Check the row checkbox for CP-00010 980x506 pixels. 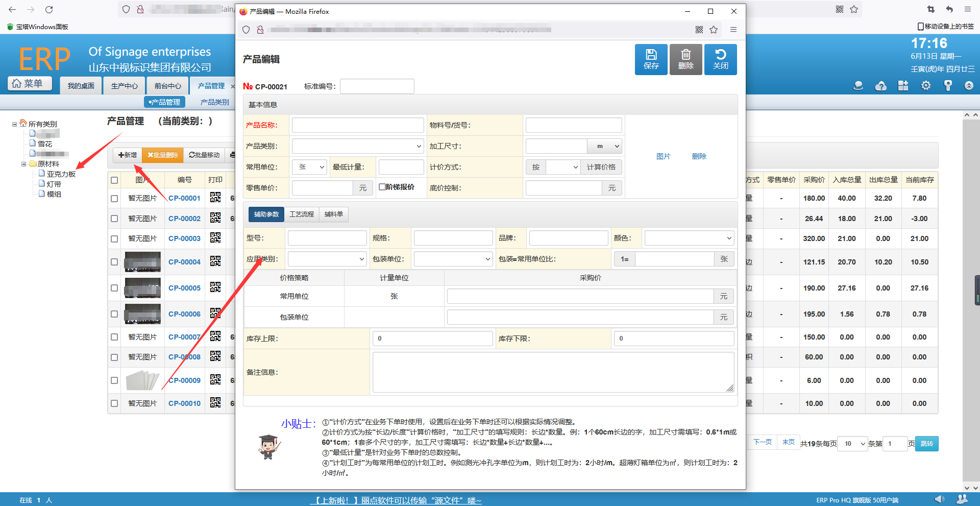pyautogui.click(x=114, y=403)
